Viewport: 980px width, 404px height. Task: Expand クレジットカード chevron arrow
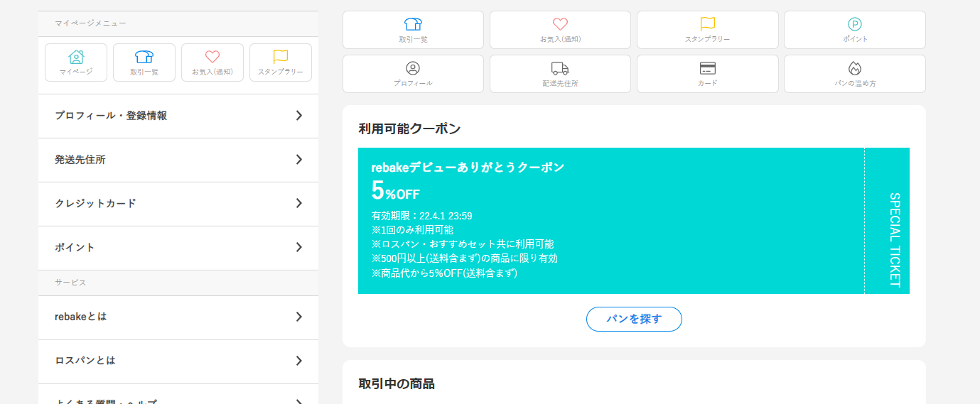point(299,203)
